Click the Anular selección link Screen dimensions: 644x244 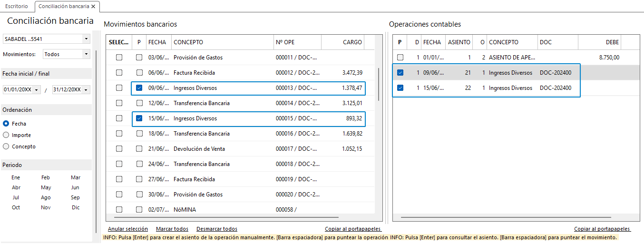click(128, 229)
